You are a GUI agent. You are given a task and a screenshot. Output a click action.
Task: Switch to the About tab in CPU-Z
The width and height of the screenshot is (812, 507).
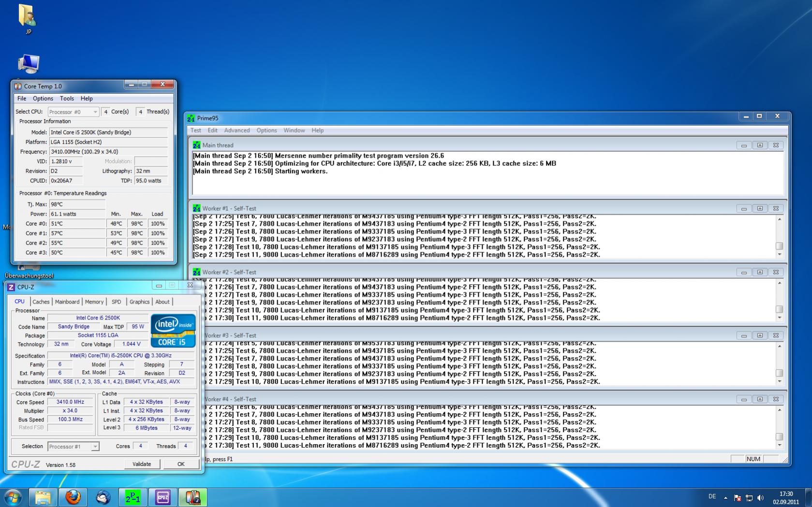click(162, 302)
